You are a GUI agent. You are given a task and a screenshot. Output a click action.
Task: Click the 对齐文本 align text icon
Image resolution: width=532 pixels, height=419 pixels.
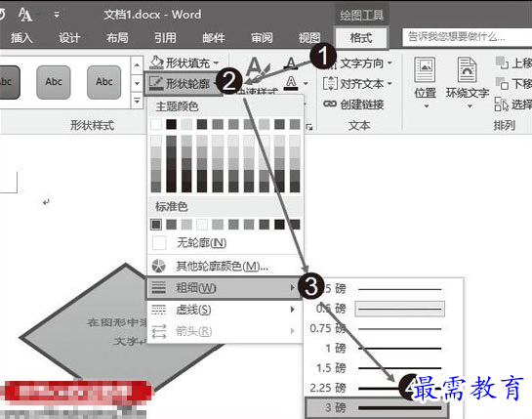click(330, 83)
